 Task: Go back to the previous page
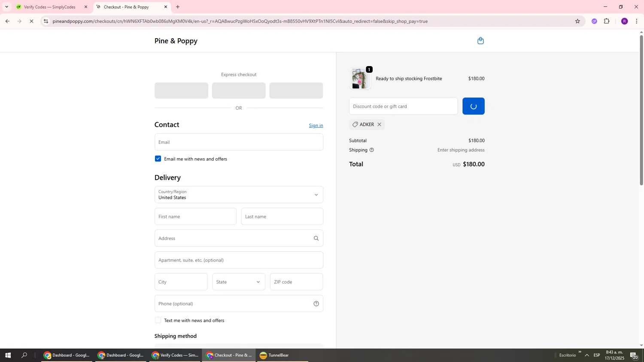(x=7, y=21)
